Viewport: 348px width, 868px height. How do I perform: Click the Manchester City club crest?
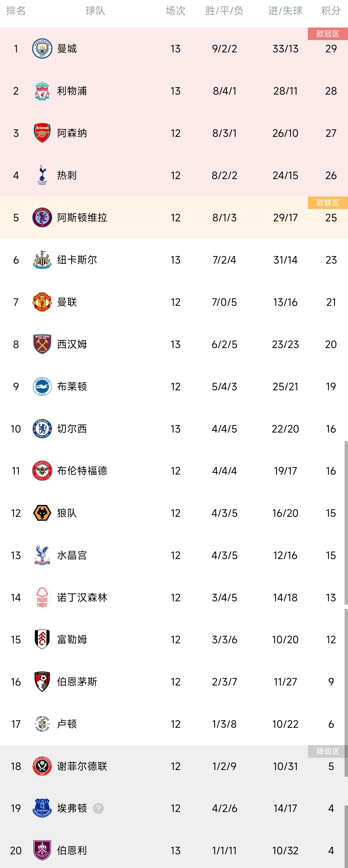pyautogui.click(x=42, y=49)
